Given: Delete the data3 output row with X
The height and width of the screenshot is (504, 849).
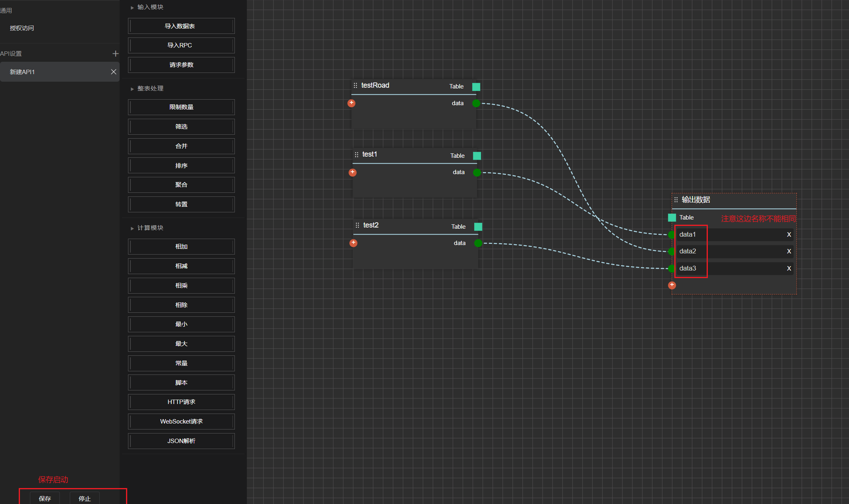Looking at the screenshot, I should [789, 269].
